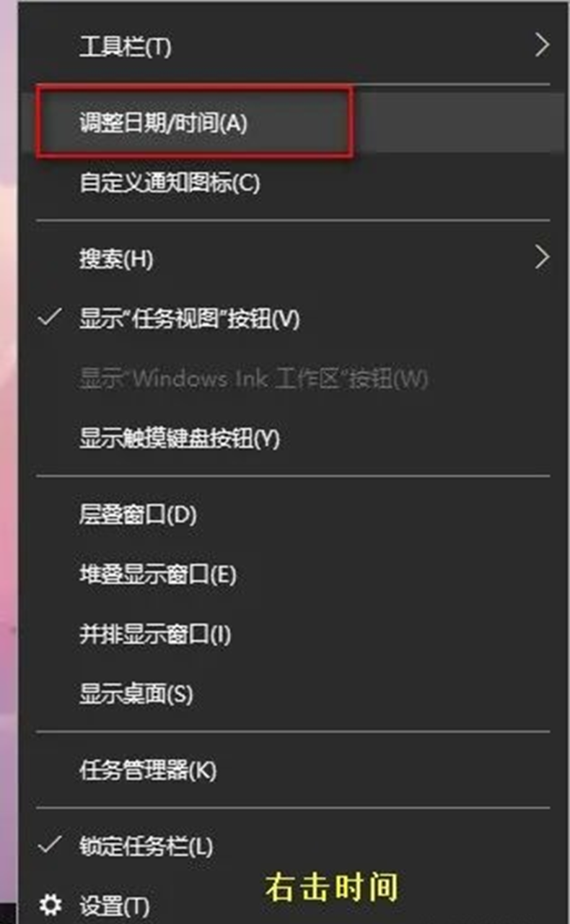
Task: Expand the 搜索(H) submenu arrow
Action: click(543, 257)
